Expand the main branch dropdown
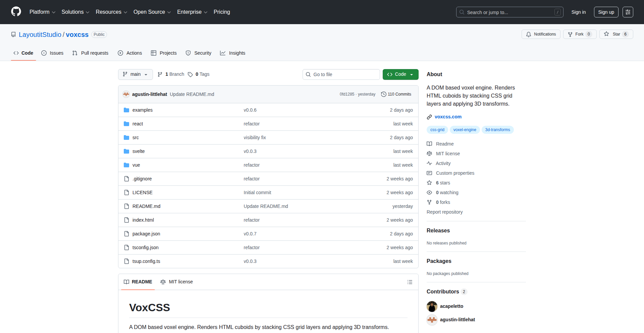The width and height of the screenshot is (644, 333). [x=135, y=74]
